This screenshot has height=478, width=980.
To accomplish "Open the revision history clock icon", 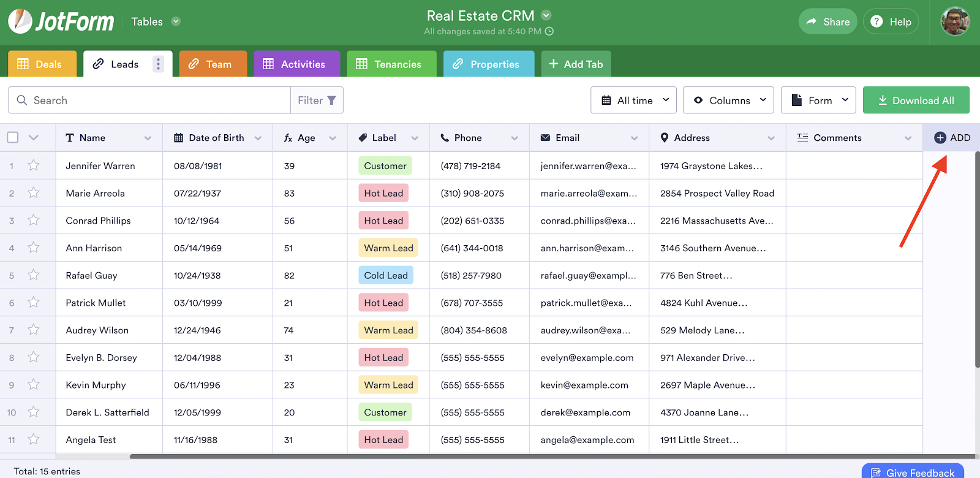I will 549,31.
